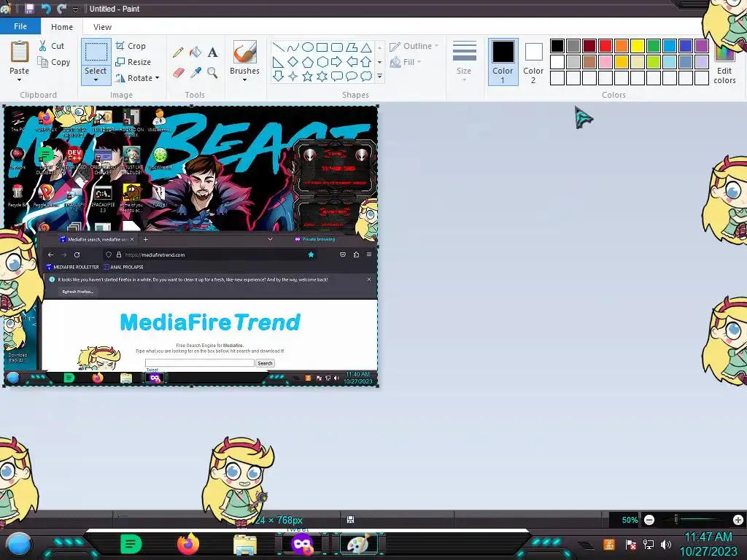Click the zoom slider handle
This screenshot has height=560, width=747.
point(676,519)
